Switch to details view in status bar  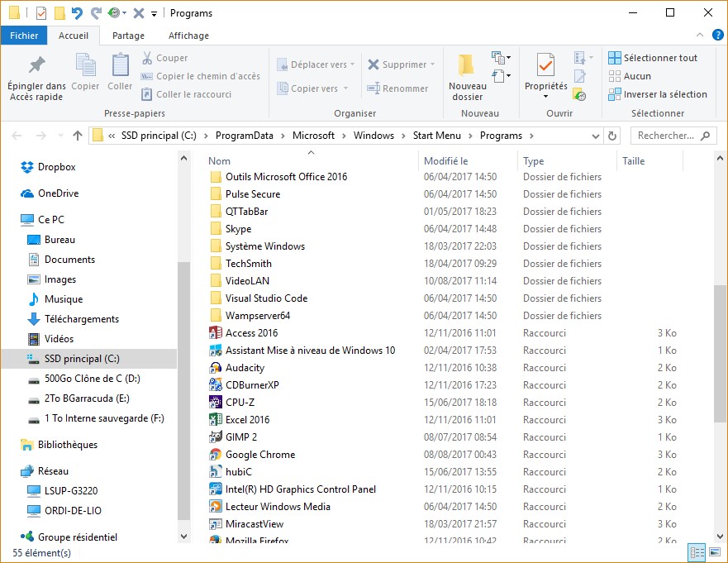coord(697,552)
